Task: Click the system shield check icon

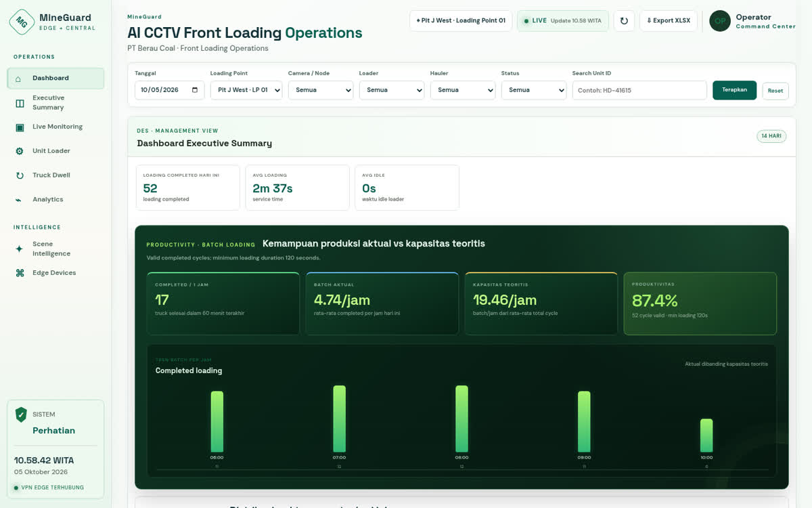Action: click(x=22, y=415)
